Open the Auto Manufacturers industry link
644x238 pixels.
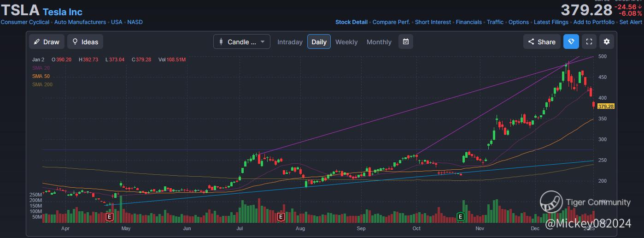(80, 22)
